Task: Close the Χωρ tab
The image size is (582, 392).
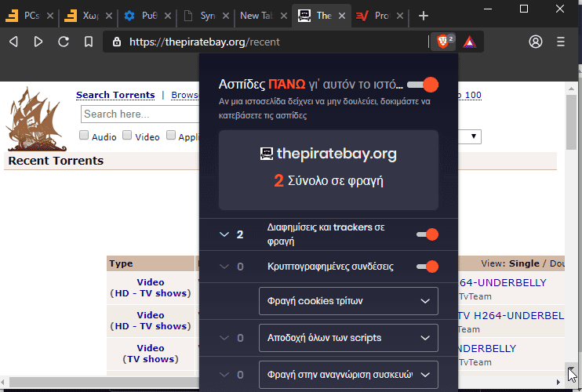Action: click(109, 16)
